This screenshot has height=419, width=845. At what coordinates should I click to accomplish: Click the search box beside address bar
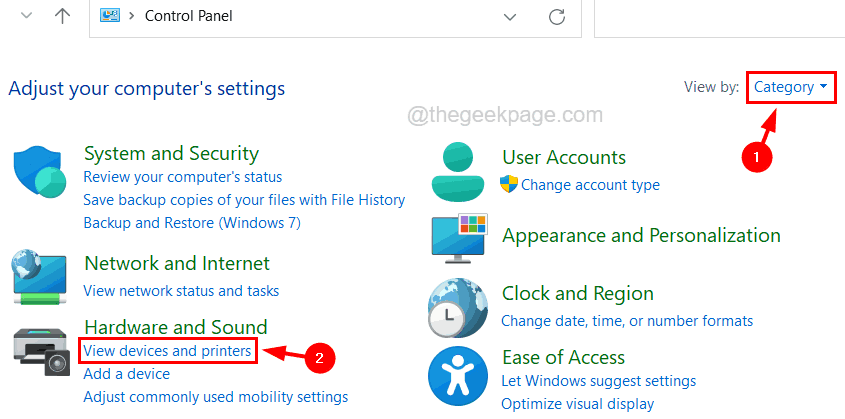pos(718,16)
